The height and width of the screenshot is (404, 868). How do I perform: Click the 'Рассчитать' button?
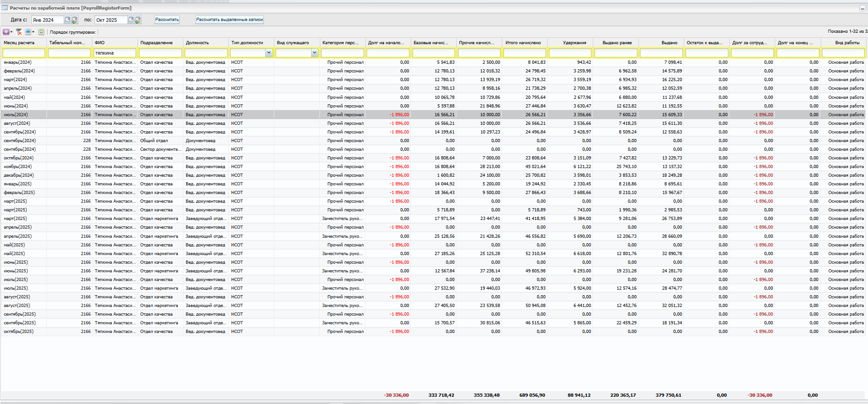(167, 20)
